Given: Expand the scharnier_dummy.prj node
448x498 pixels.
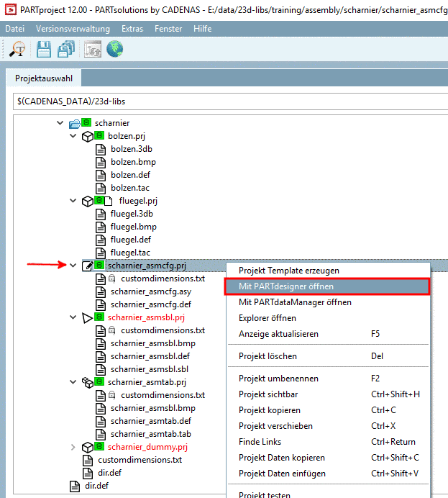Looking at the screenshot, I should point(73,447).
